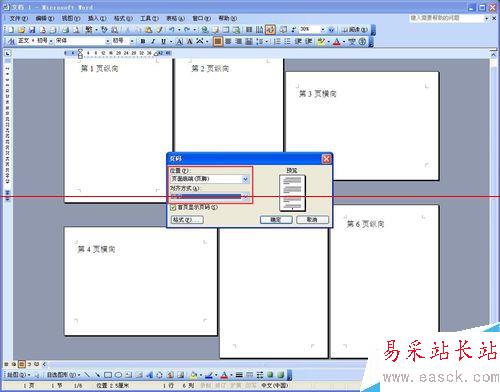Click the bulleted list icon
This screenshot has width=500, height=392.
pyautogui.click(x=287, y=42)
